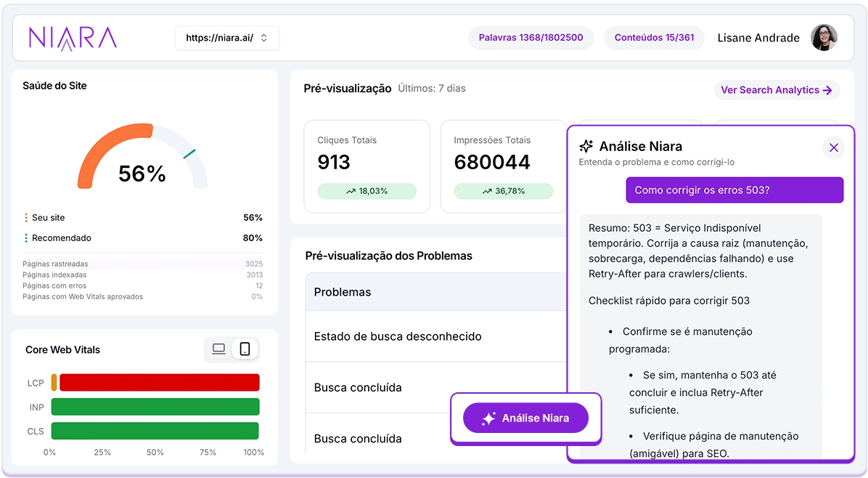Open the Ver Search Analytics link
This screenshot has height=478, width=868.
777,90
